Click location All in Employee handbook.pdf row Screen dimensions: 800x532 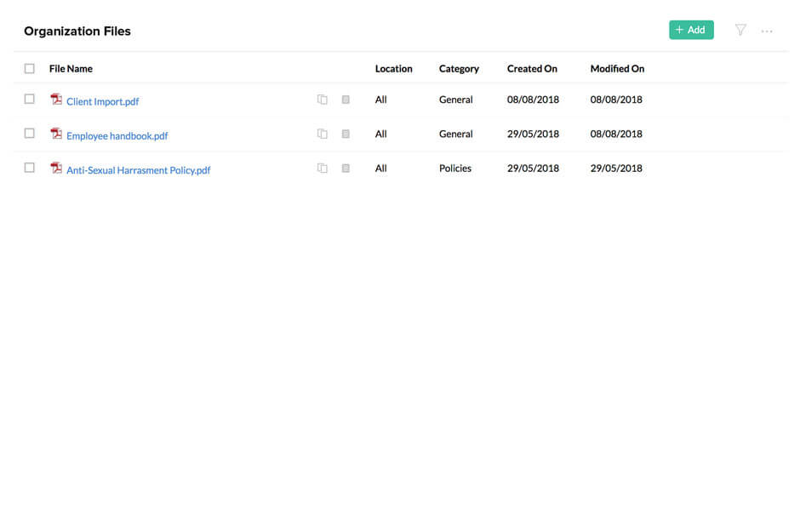pyautogui.click(x=380, y=134)
